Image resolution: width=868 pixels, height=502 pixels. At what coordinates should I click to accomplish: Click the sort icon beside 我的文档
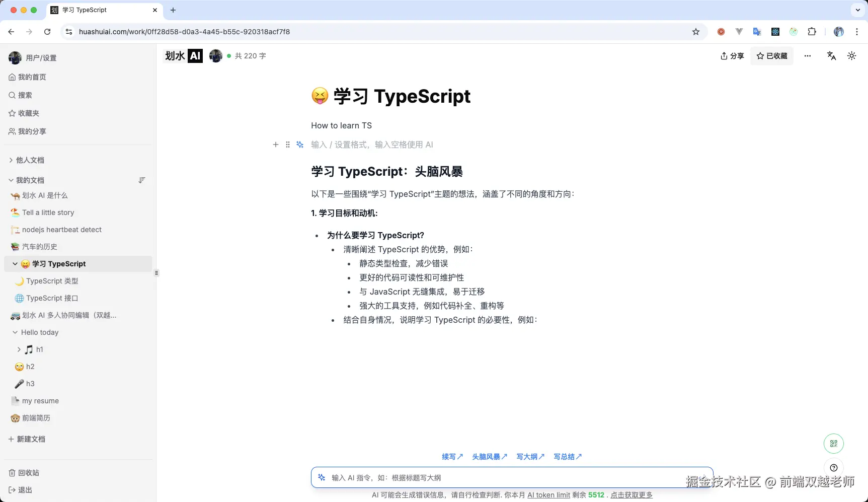pos(142,180)
